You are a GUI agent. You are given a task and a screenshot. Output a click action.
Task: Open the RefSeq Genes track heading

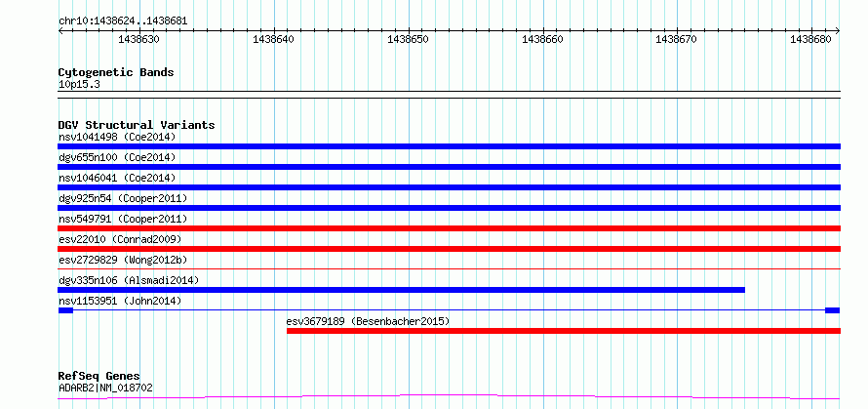pyautogui.click(x=99, y=377)
